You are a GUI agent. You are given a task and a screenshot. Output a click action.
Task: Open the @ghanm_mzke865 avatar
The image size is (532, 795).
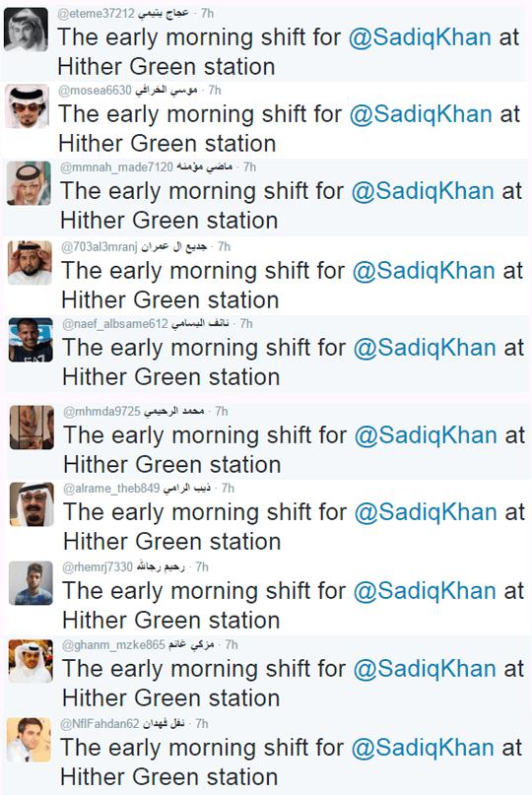31,661
